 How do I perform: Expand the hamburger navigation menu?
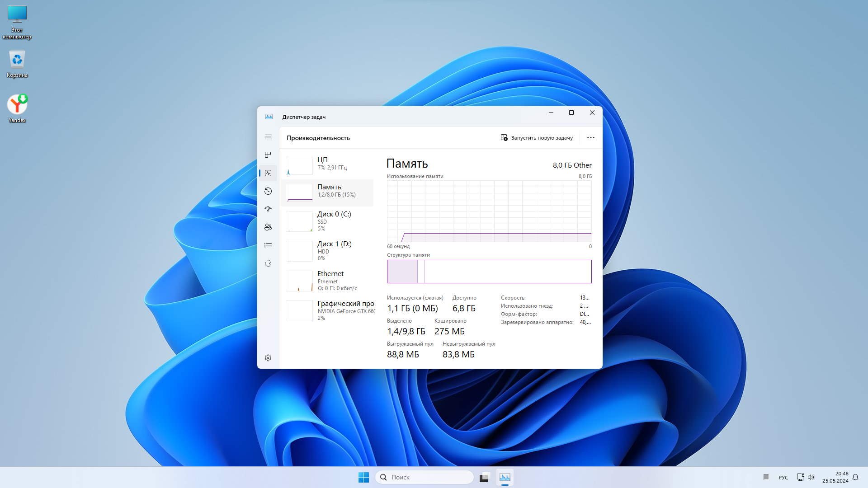pos(268,137)
